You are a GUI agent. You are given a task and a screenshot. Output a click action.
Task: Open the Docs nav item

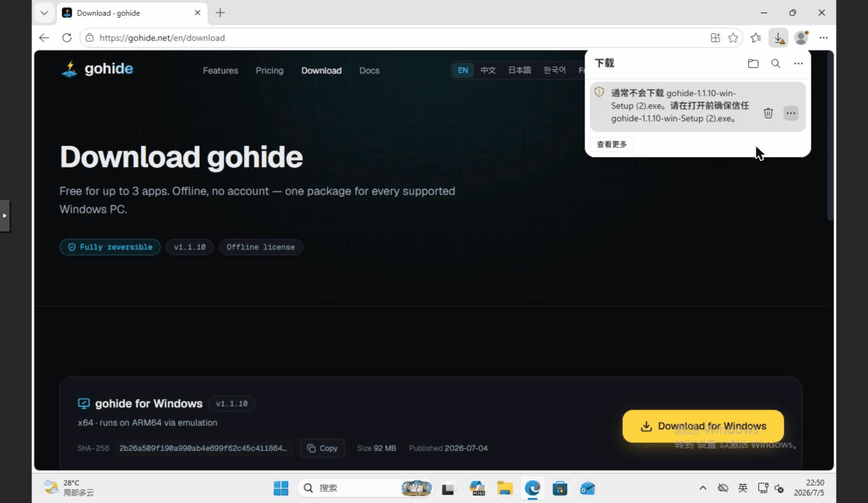point(370,70)
